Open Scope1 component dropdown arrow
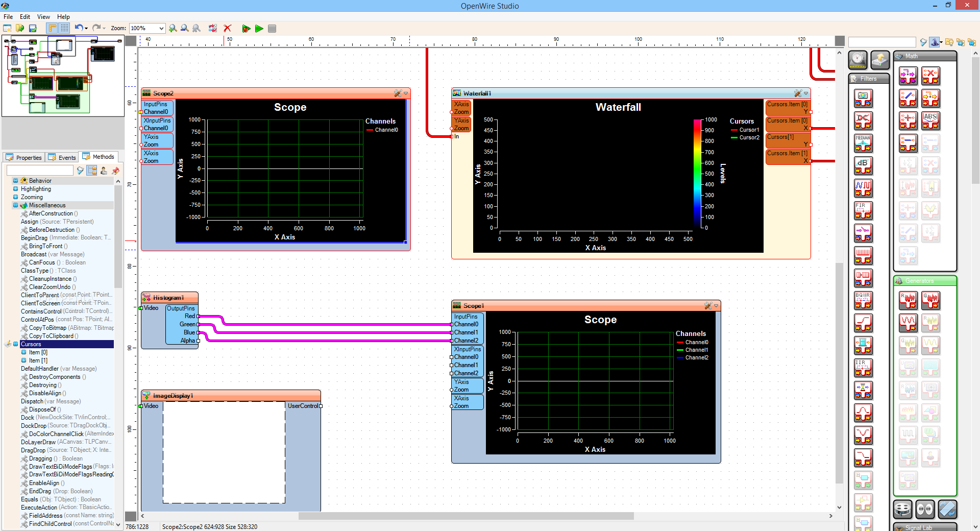Viewport: 980px width, 531px height. pyautogui.click(x=716, y=306)
